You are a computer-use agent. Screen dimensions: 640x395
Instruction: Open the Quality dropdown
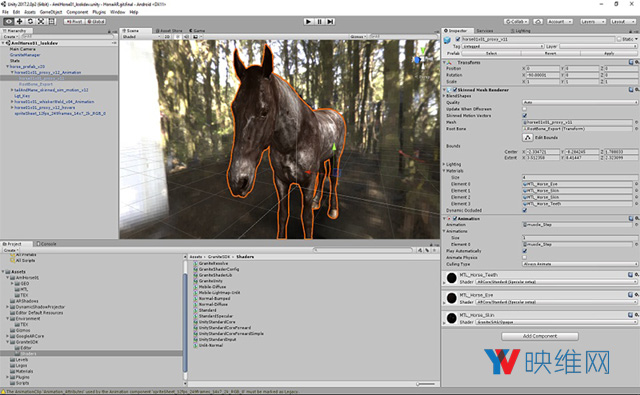click(x=580, y=102)
